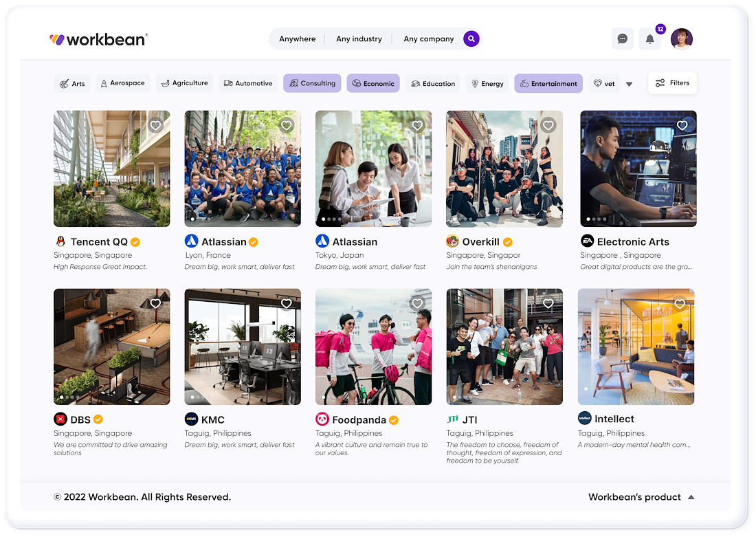Click the Overkill company logo
The image size is (756, 537).
(x=452, y=241)
